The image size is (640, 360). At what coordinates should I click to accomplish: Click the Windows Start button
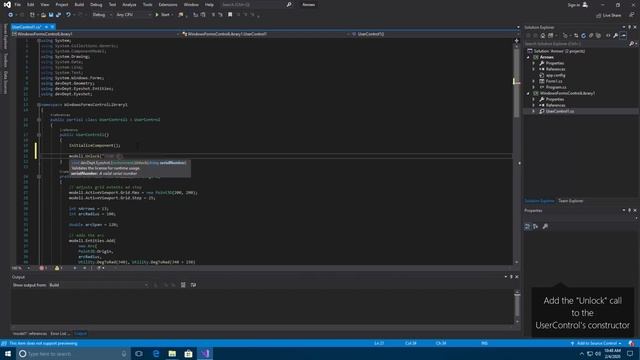click(x=8, y=353)
